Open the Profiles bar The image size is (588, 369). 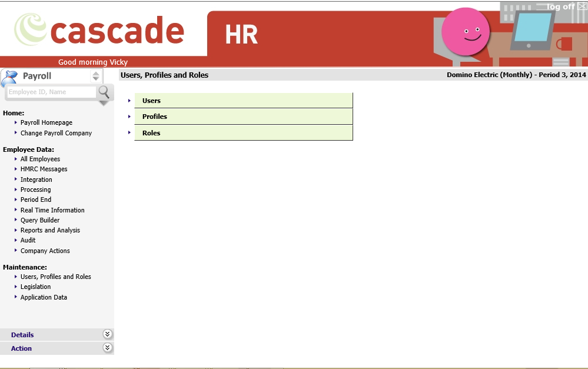click(x=244, y=117)
